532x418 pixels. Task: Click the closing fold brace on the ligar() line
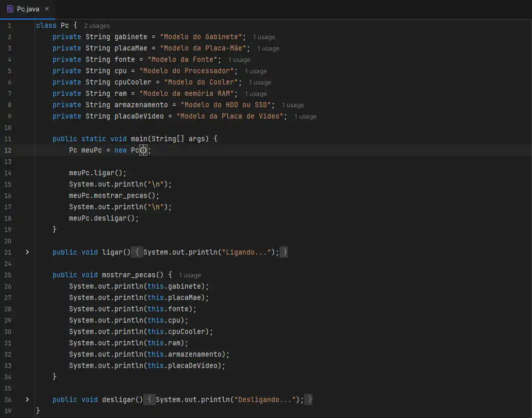(x=284, y=252)
